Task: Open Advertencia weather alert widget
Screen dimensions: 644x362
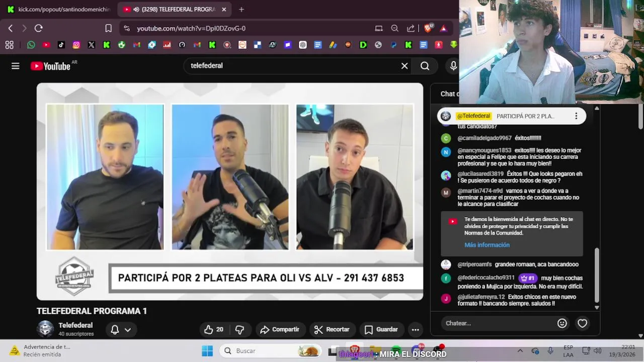Action: click(x=40, y=351)
